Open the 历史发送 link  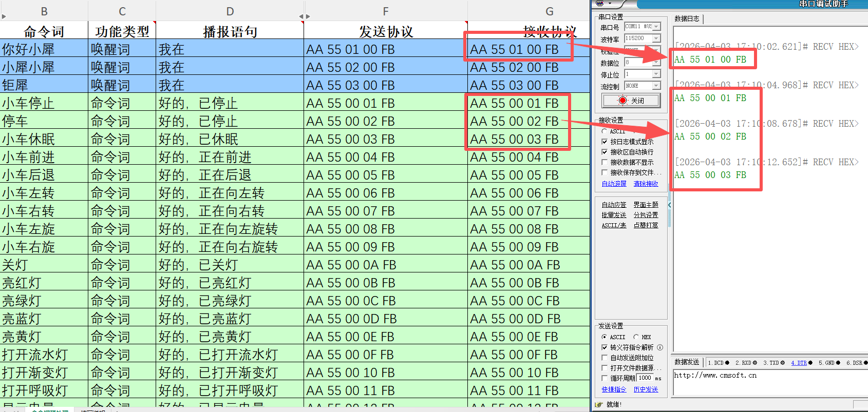(x=646, y=389)
